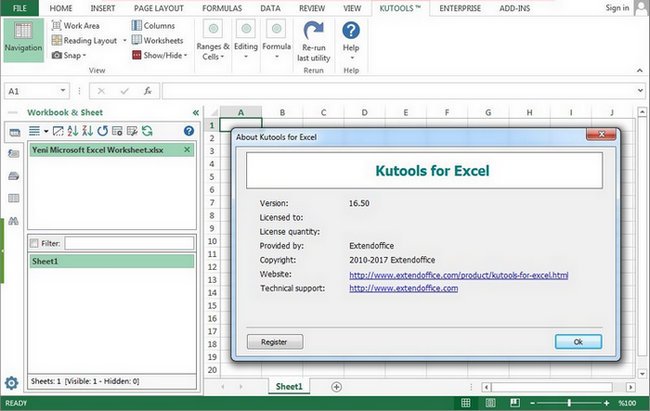Click the dashed-frame toolbar icon
This screenshot has width=650, height=411.
click(x=58, y=131)
